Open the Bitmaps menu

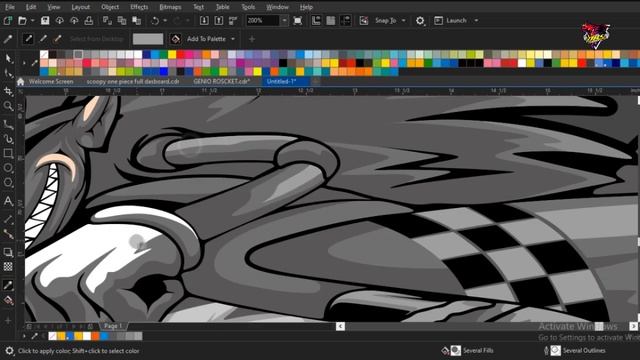[x=170, y=7]
